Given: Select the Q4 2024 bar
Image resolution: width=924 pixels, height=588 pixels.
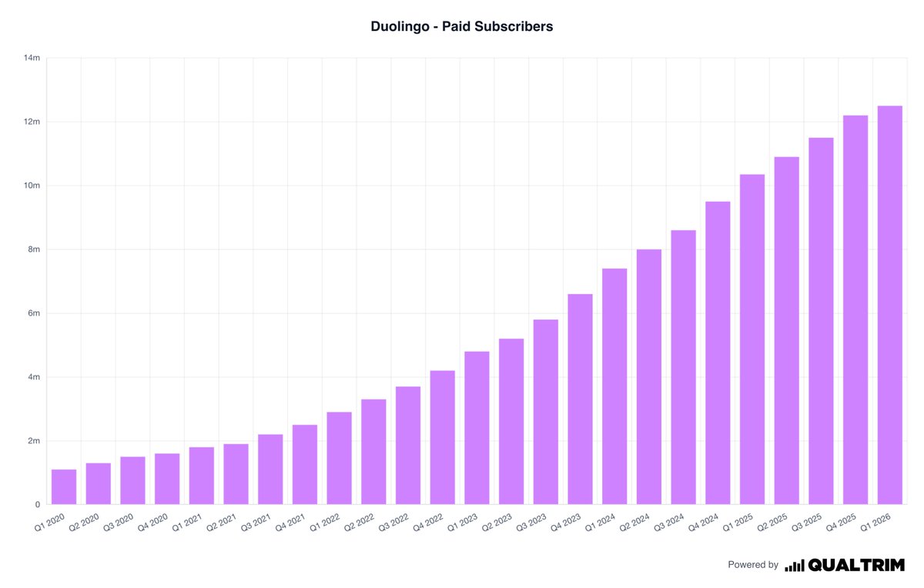Looking at the screenshot, I should coord(718,353).
